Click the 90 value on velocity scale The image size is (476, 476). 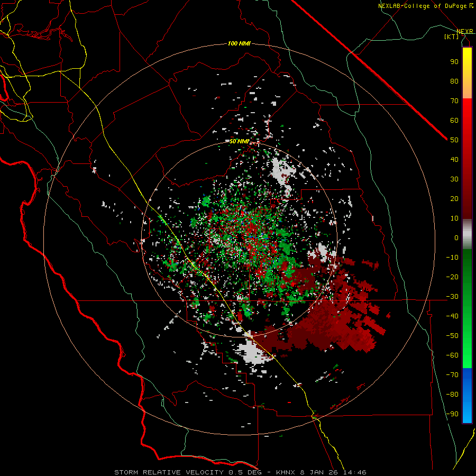454,62
